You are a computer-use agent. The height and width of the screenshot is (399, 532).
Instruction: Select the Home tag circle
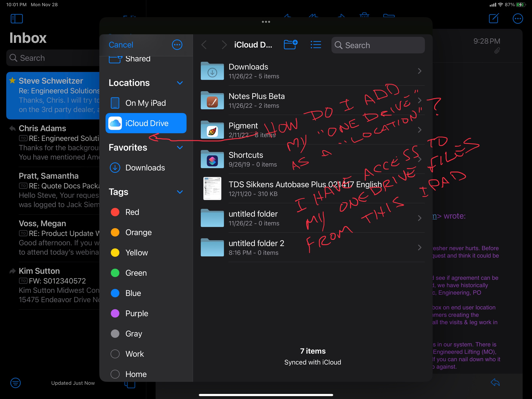click(115, 374)
